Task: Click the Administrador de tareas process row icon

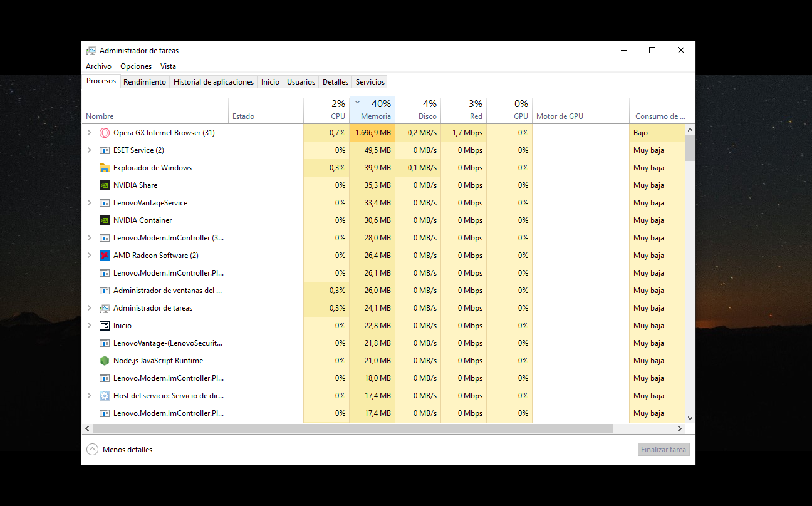Action: [105, 308]
